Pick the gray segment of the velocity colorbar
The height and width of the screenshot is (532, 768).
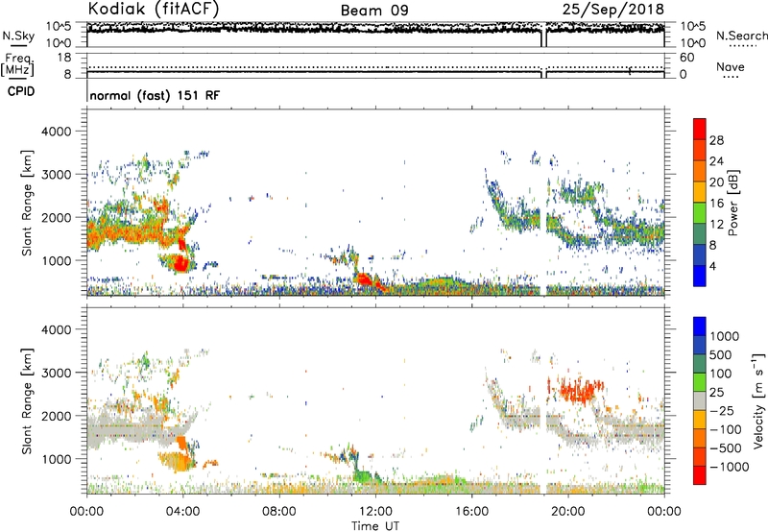click(x=700, y=401)
